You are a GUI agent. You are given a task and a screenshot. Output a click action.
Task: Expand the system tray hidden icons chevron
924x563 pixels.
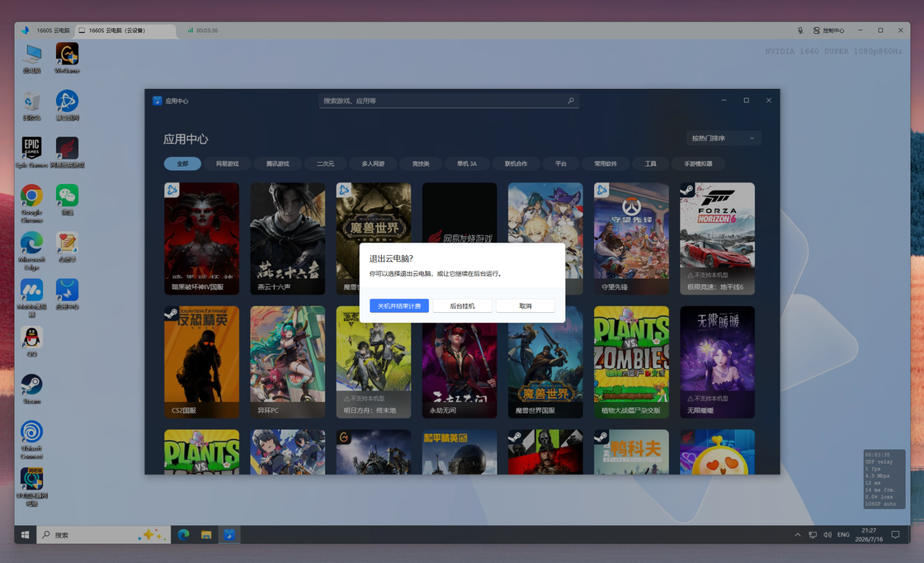[797, 535]
